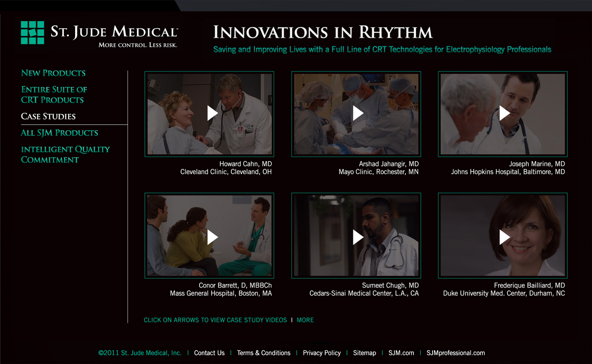592x364 pixels.
Task: Play the Conor Barrett case study video
Action: [212, 237]
